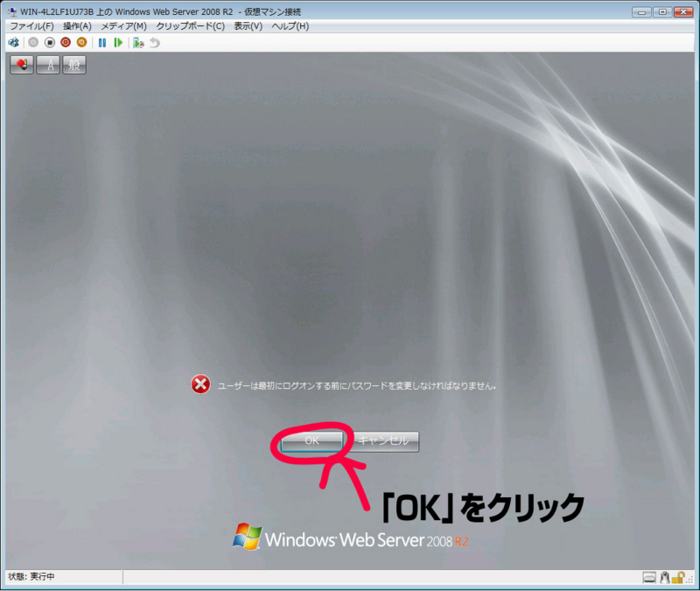Image resolution: width=700 pixels, height=591 pixels.
Task: Switch IME mode with the 般 button
Action: coord(73,64)
